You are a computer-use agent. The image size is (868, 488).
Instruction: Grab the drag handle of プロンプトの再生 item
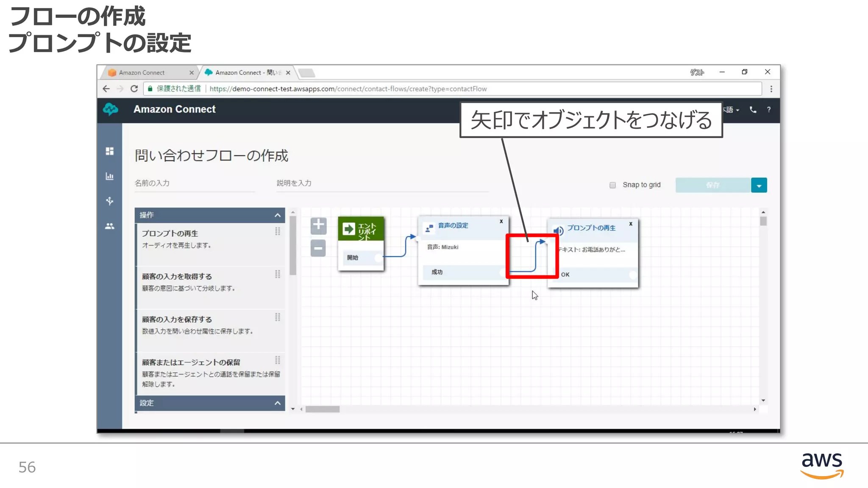[278, 231]
